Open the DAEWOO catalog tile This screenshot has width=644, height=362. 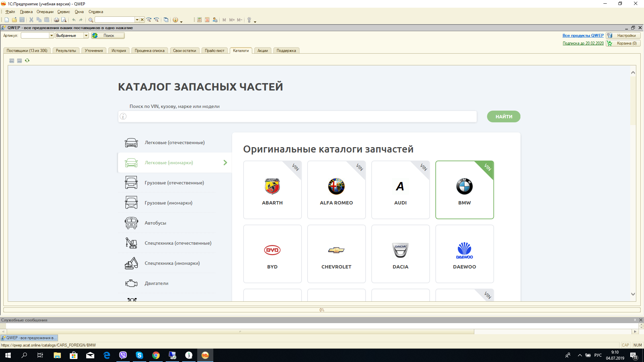[465, 254]
